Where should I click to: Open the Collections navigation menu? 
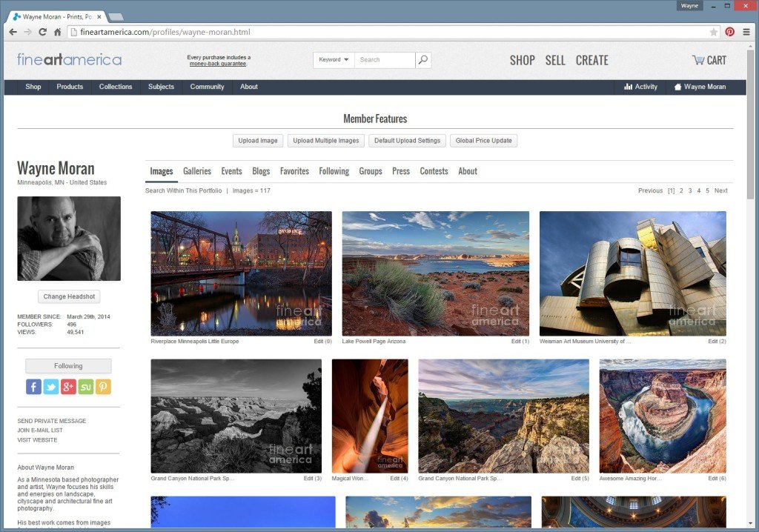click(116, 87)
